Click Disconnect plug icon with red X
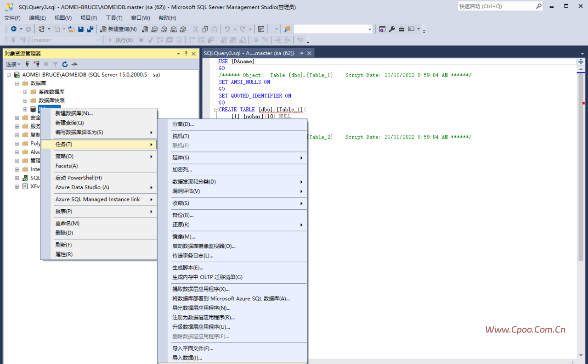The width and height of the screenshot is (588, 364). coord(36,64)
